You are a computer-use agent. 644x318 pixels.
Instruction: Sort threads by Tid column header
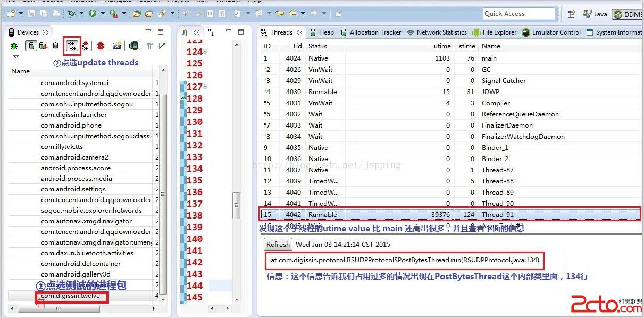(x=293, y=46)
